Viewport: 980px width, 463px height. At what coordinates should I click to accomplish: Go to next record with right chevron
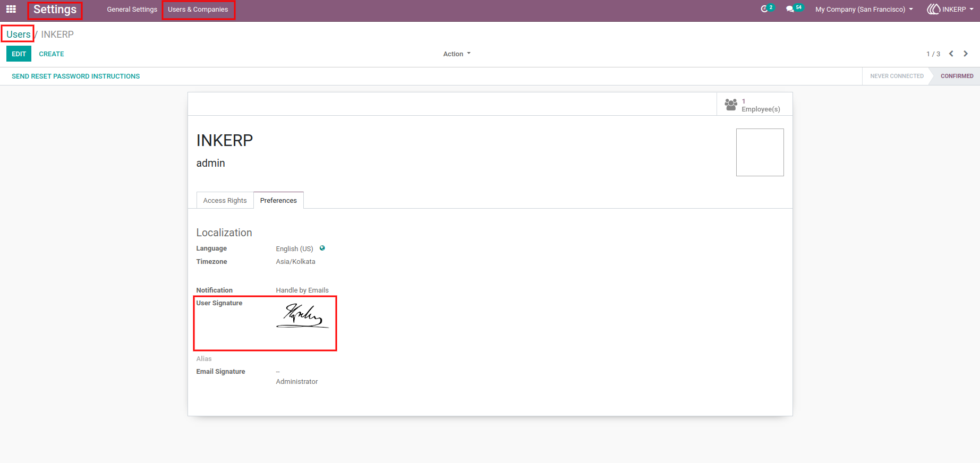tap(966, 54)
